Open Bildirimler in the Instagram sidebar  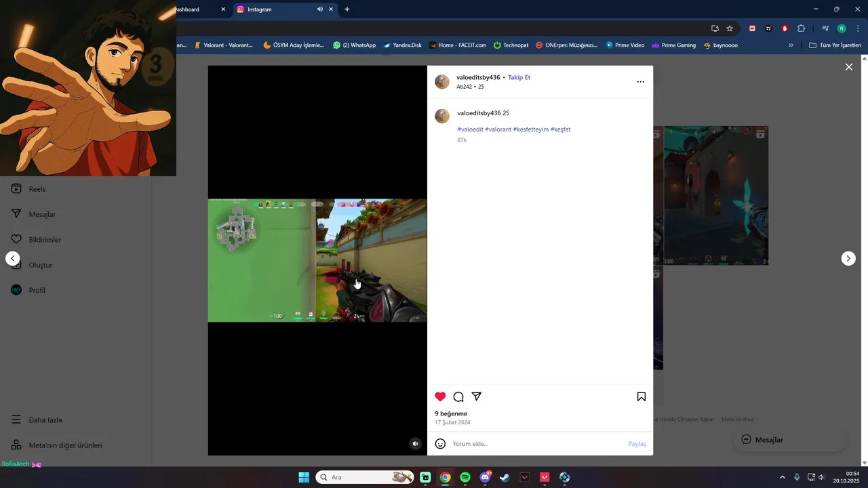tap(36, 239)
